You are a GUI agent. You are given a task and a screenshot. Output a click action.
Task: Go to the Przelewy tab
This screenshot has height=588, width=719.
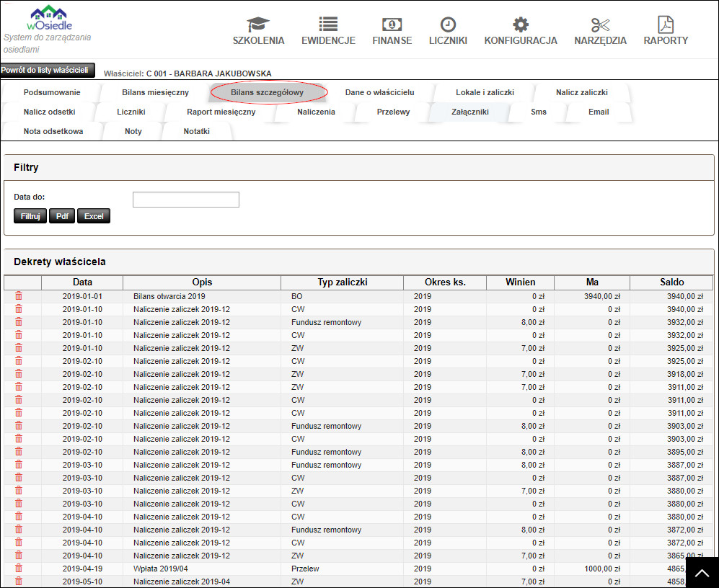tap(393, 112)
